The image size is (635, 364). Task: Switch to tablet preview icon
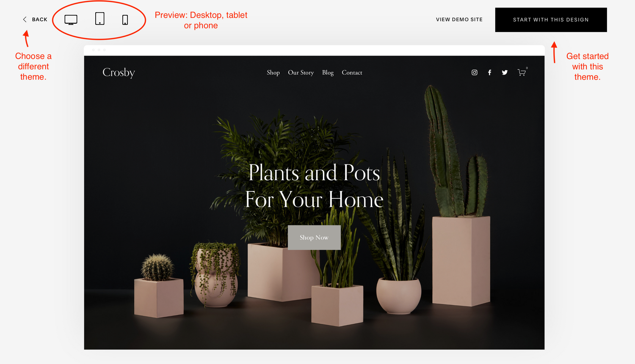(x=100, y=19)
